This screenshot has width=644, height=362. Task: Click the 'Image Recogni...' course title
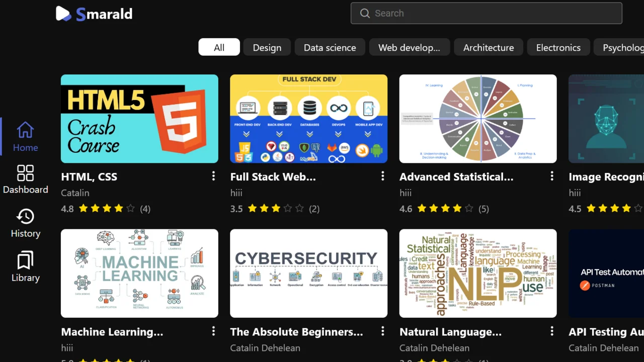coord(606,177)
